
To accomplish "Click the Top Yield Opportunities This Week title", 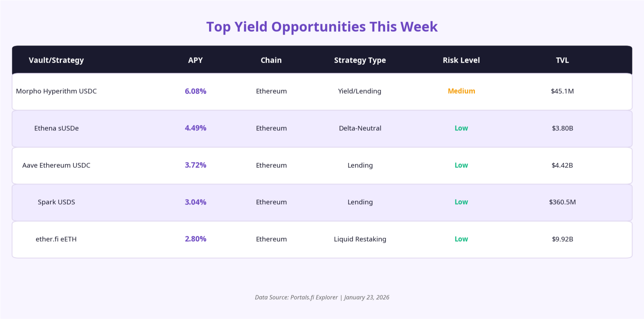I will point(322,27).
